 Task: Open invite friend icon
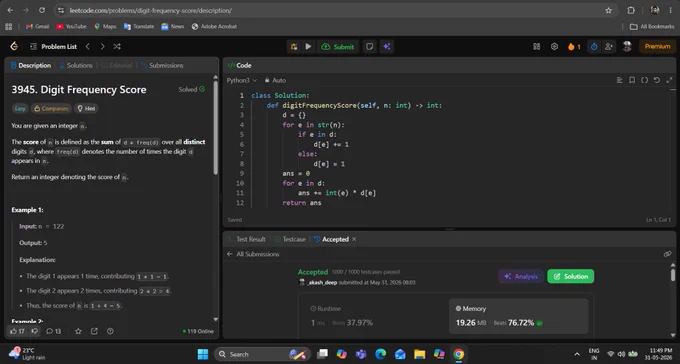pyautogui.click(x=608, y=46)
